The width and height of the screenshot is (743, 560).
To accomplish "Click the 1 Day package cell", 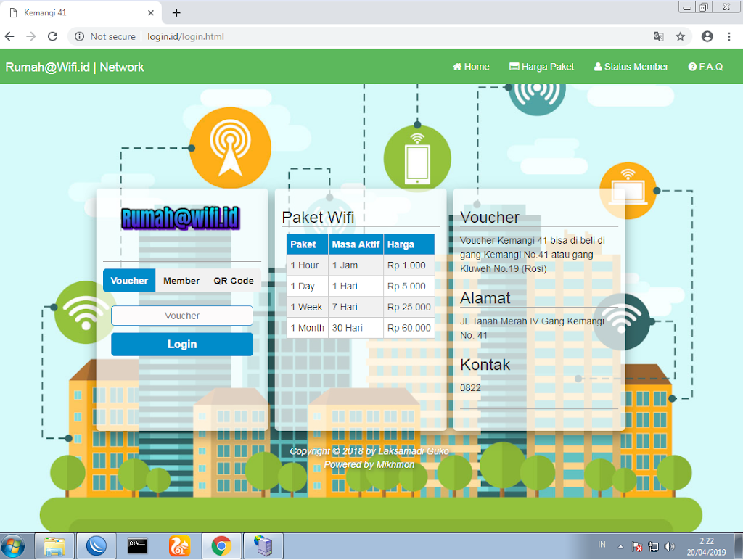I will [x=307, y=286].
